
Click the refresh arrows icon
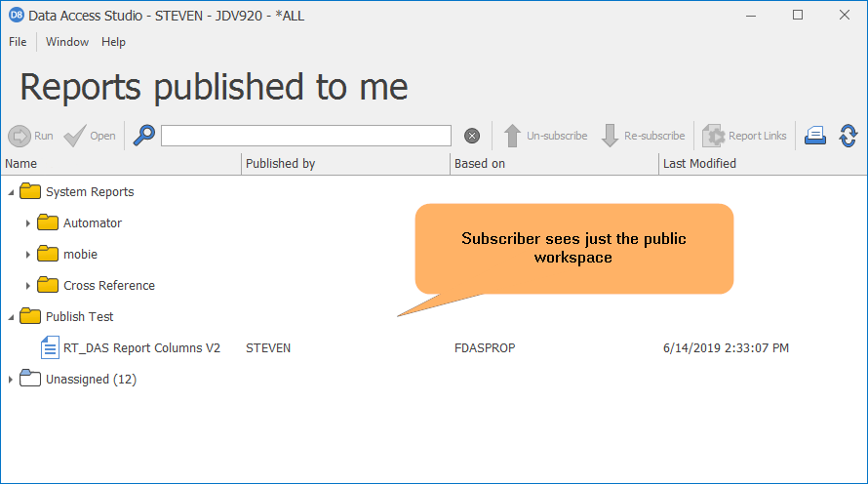click(x=848, y=136)
